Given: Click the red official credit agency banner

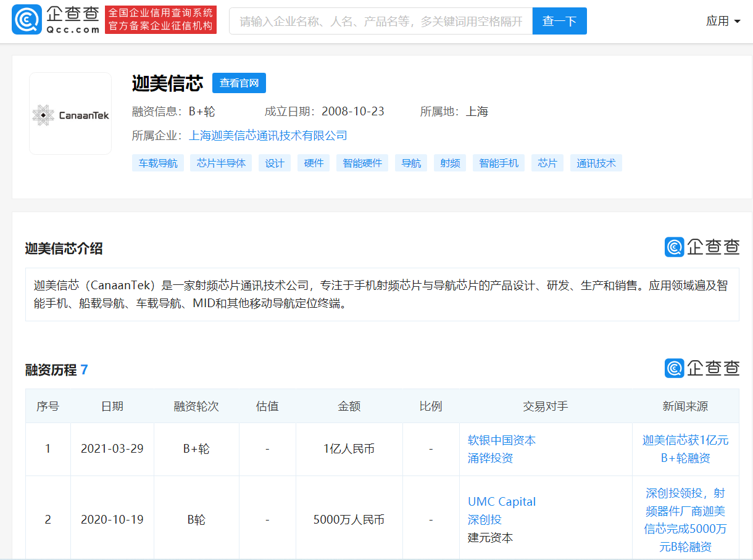Looking at the screenshot, I should coord(160,20).
